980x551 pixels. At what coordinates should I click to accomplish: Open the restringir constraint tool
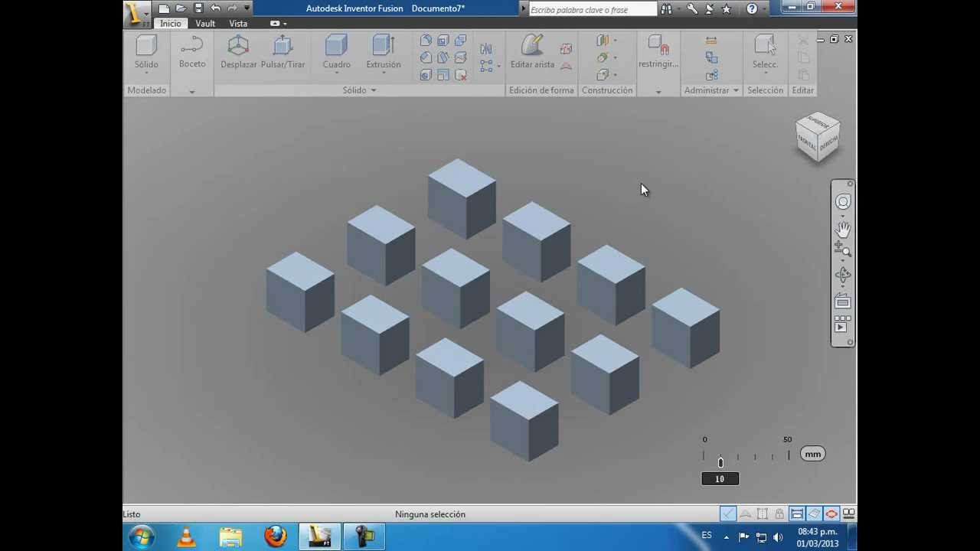point(658,52)
